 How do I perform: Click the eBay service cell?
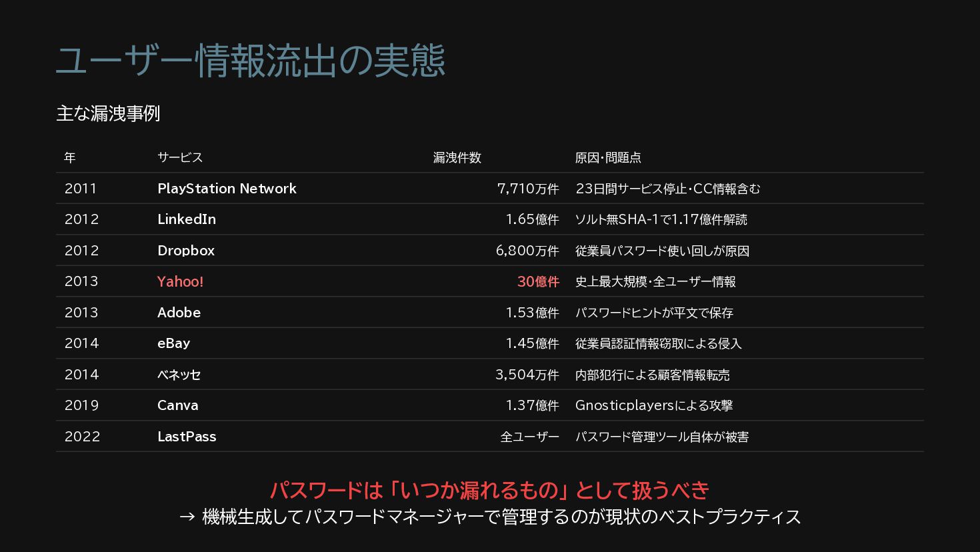coord(174,343)
